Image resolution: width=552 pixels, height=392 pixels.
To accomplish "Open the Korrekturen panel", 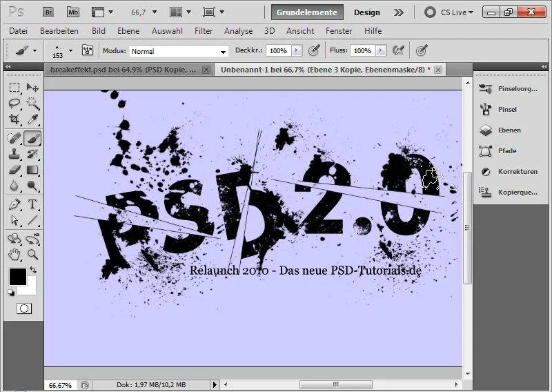I will click(509, 172).
